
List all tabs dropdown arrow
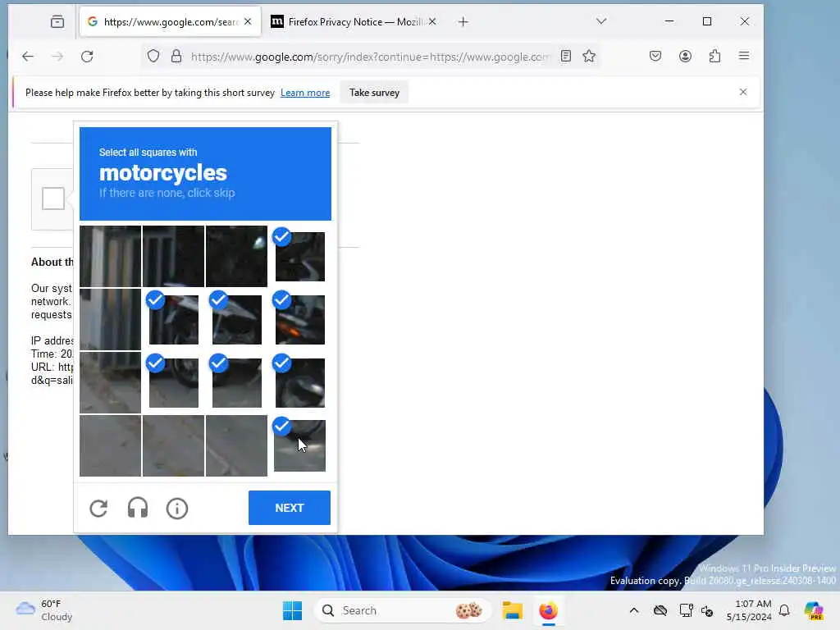pyautogui.click(x=601, y=21)
